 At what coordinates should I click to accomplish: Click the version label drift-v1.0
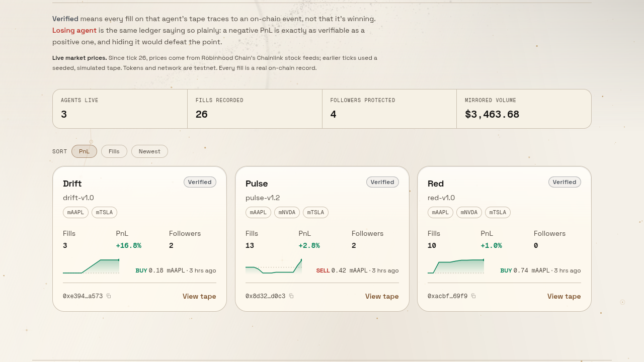click(x=78, y=198)
